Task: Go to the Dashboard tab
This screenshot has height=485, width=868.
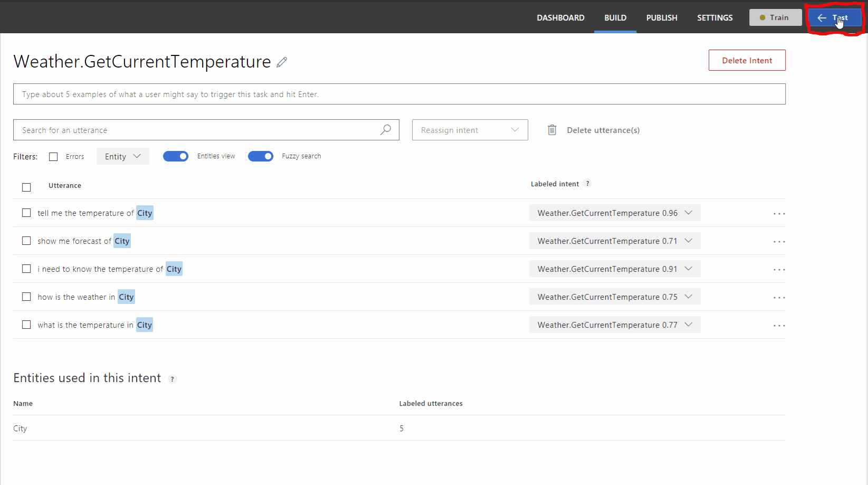Action: 560,17
